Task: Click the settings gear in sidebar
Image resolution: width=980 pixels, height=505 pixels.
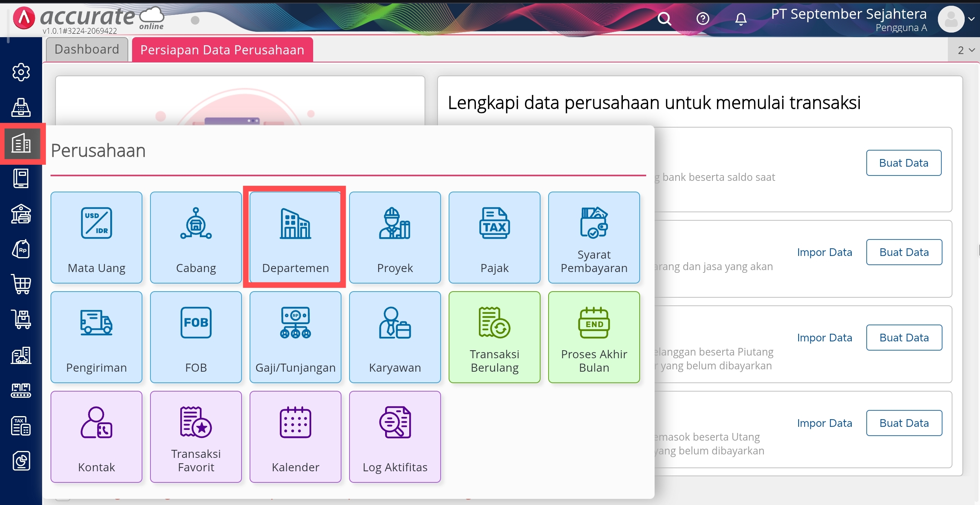Action: point(21,72)
